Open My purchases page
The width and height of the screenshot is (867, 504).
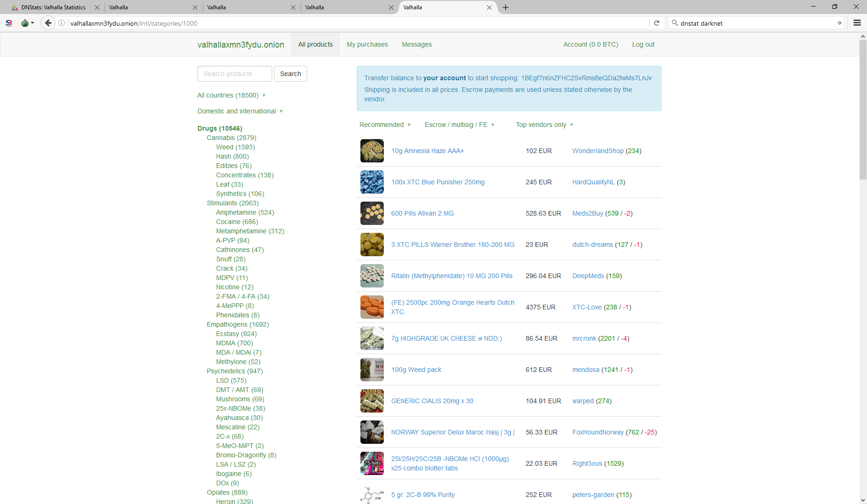tap(367, 44)
